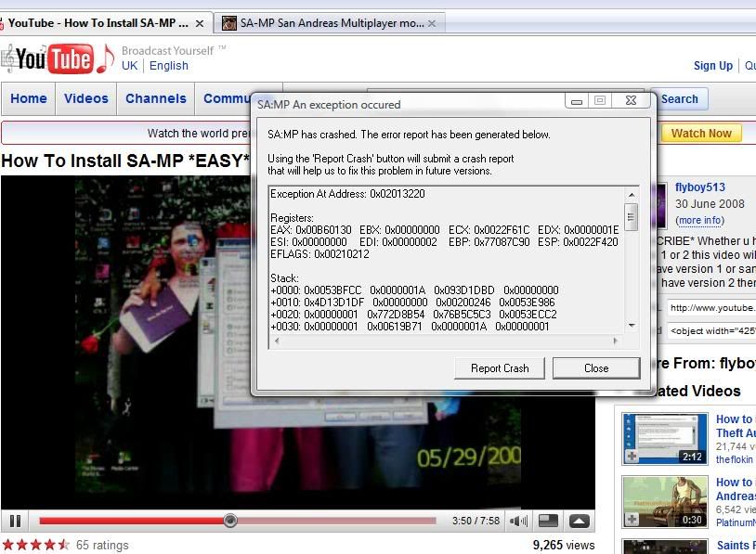This screenshot has height=554, width=756.
Task: Click the YouTube Search button
Action: pos(680,98)
